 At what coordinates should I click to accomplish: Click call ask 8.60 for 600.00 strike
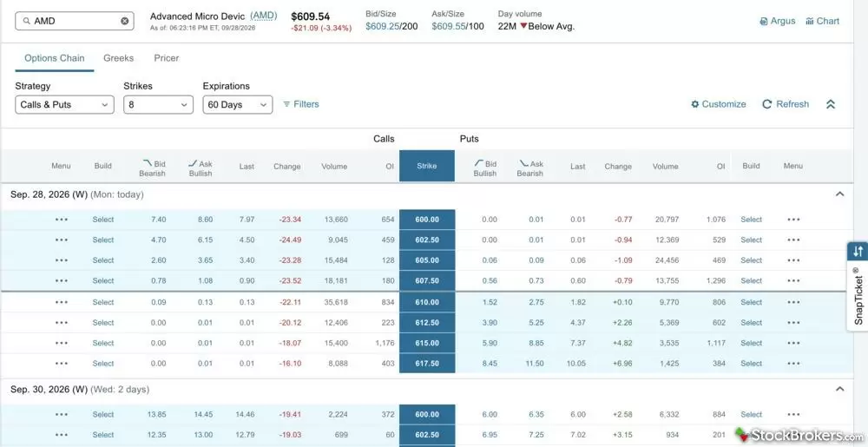pyautogui.click(x=205, y=220)
